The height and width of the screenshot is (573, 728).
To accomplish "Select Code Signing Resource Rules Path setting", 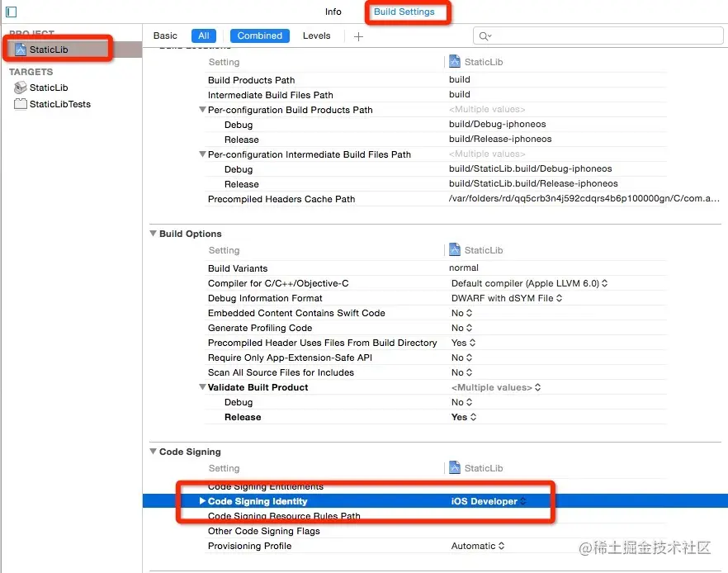I will [284, 516].
